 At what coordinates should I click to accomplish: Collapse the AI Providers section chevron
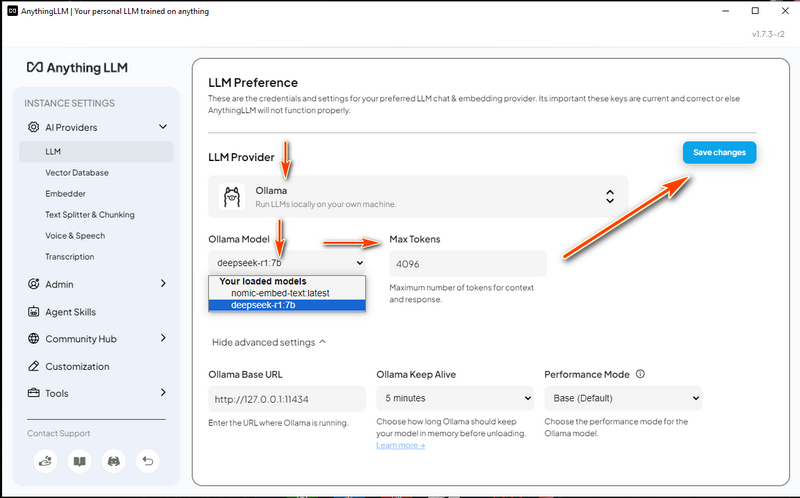point(163,127)
